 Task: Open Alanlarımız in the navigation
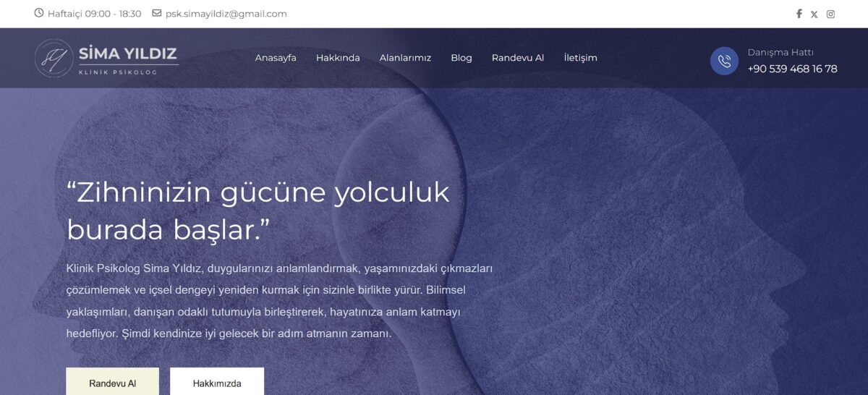405,58
